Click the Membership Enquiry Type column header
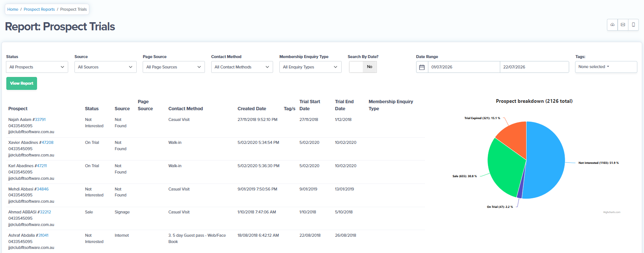This screenshot has height=253, width=644. click(x=391, y=105)
